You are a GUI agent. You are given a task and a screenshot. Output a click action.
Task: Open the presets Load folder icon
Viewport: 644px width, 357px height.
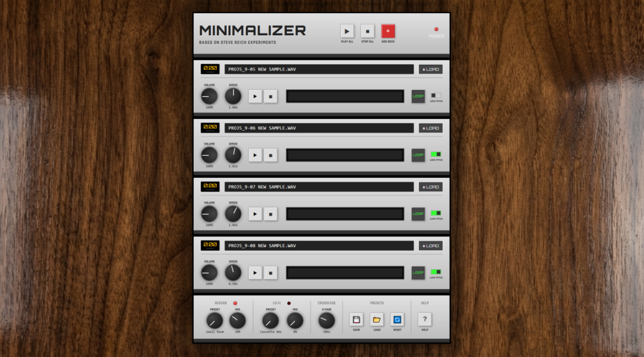tap(377, 319)
